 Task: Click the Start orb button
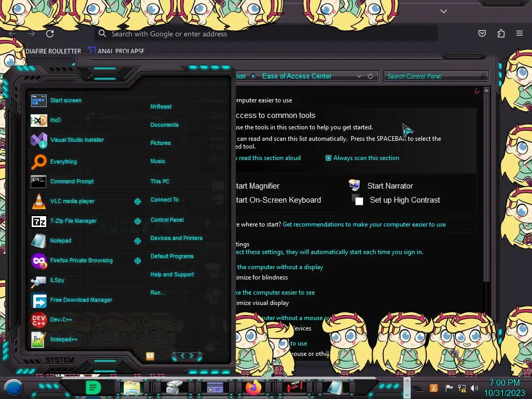(13, 388)
